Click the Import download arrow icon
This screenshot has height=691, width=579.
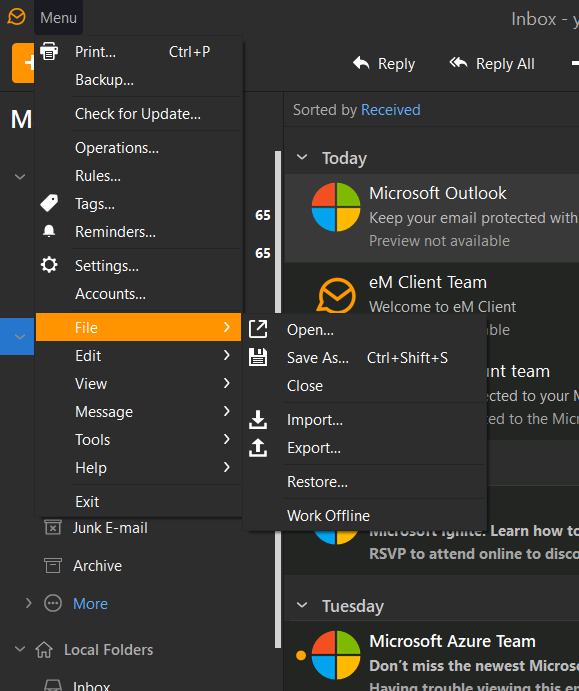[258, 420]
